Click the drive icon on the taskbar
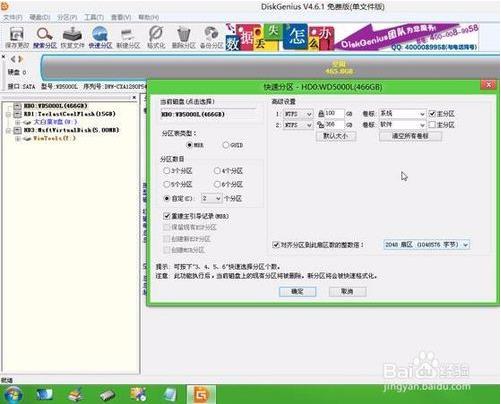The width and height of the screenshot is (501, 404). [108, 395]
